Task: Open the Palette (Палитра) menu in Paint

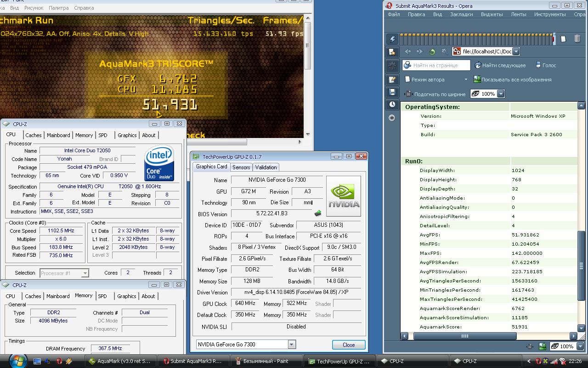Action: pos(58,8)
